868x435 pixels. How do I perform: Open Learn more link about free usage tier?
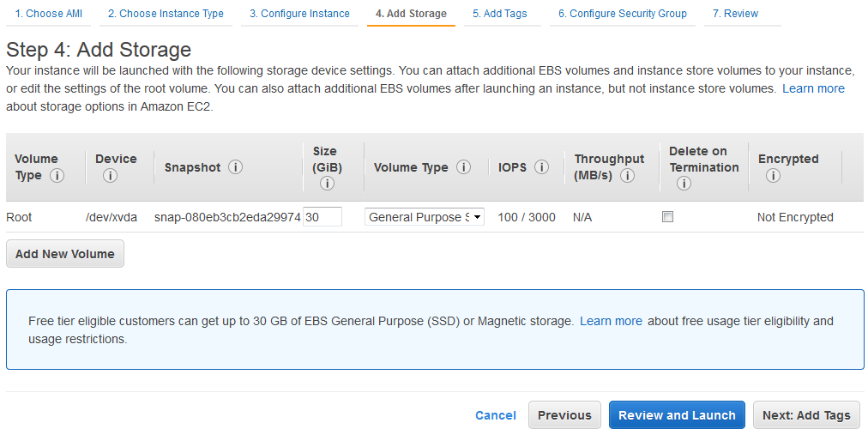[x=611, y=321]
